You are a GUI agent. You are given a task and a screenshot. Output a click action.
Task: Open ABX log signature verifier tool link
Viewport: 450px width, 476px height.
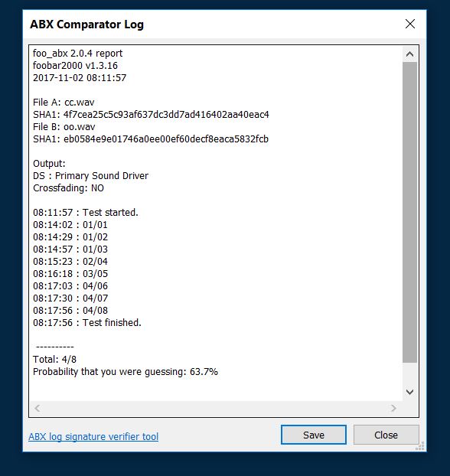pos(93,436)
